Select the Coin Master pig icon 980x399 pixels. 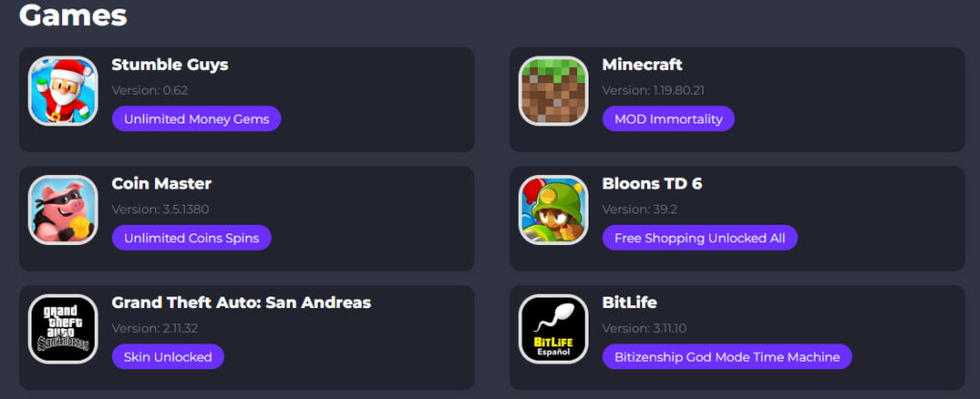coord(63,210)
